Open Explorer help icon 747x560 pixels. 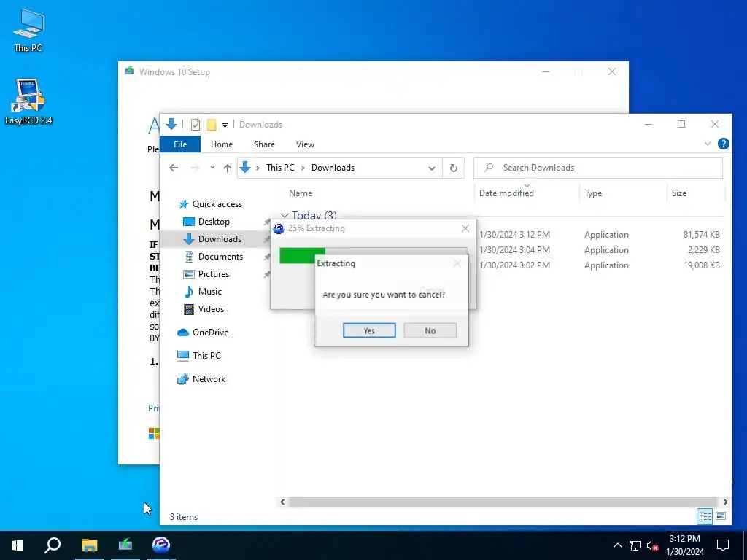tap(723, 144)
